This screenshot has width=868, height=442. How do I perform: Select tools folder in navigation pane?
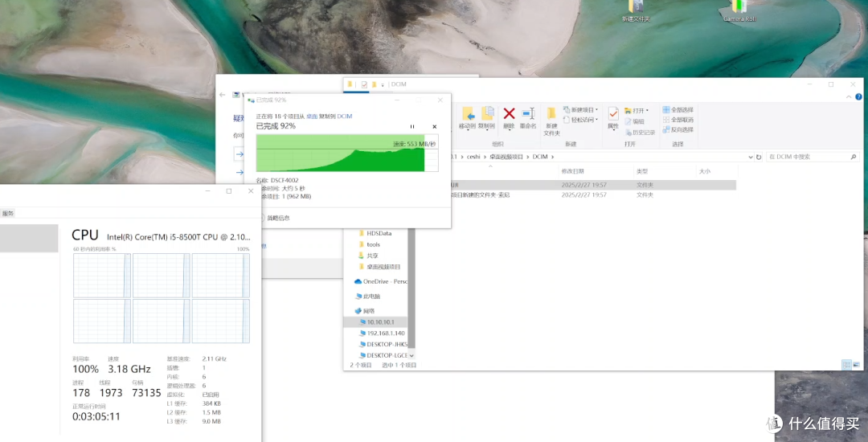(369, 244)
